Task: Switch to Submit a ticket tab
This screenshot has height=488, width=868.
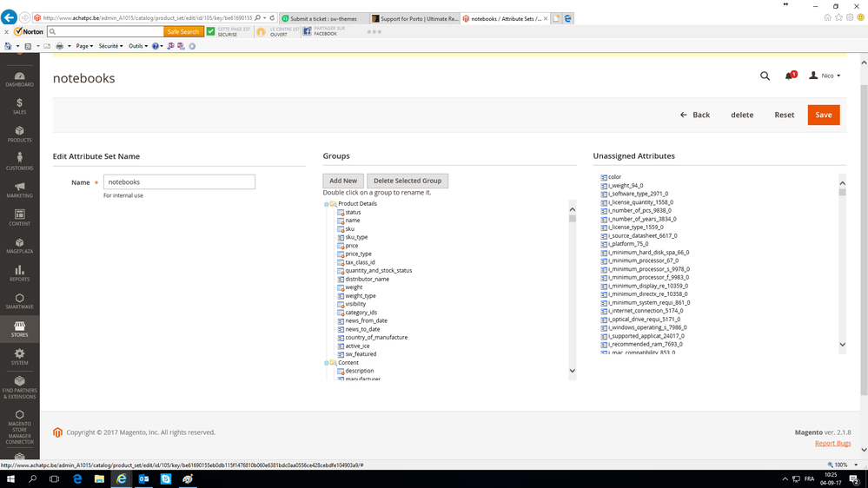Action: [x=324, y=18]
